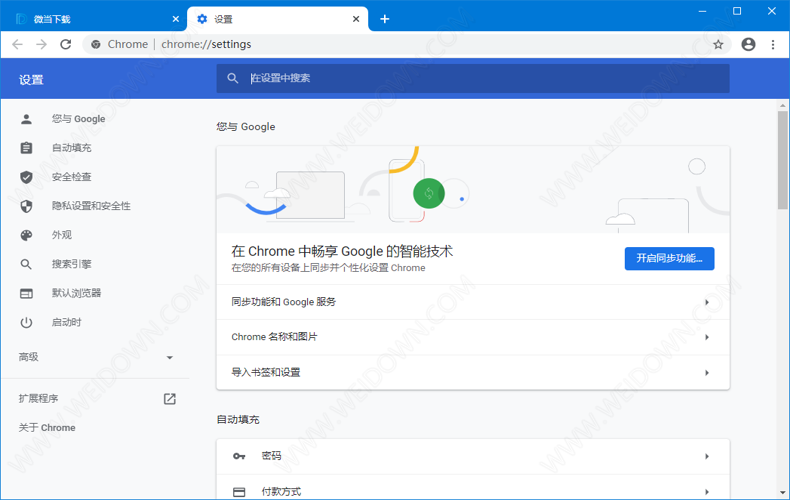Click the card icon beside 付款方式
Screen dimensions: 790x500
click(x=239, y=492)
